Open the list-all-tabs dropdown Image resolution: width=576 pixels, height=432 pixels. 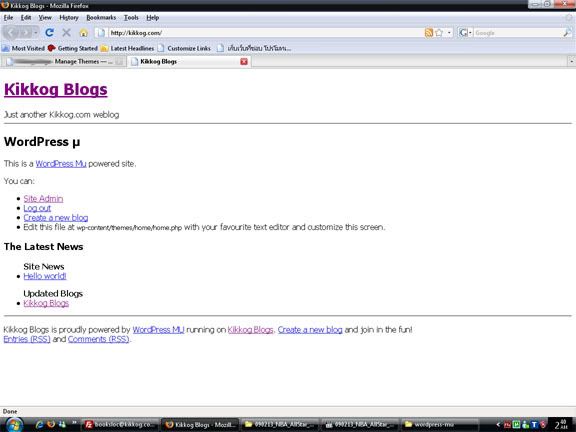pyautogui.click(x=572, y=61)
